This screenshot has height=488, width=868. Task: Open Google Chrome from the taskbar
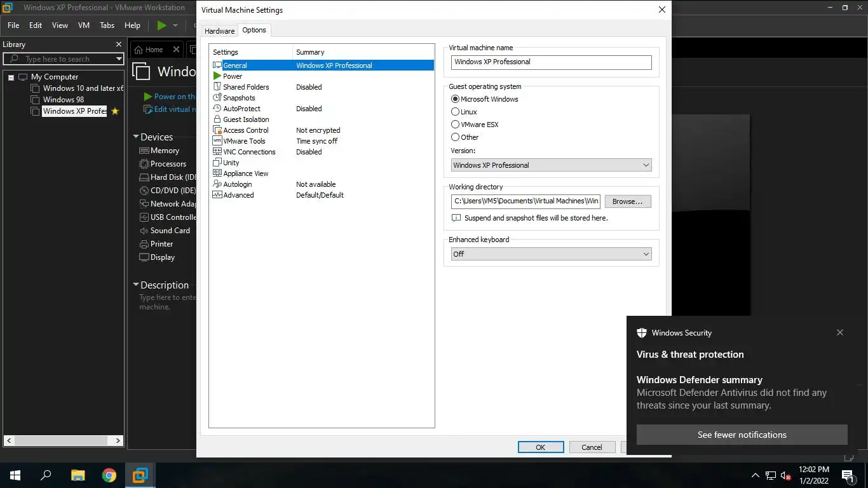click(109, 475)
